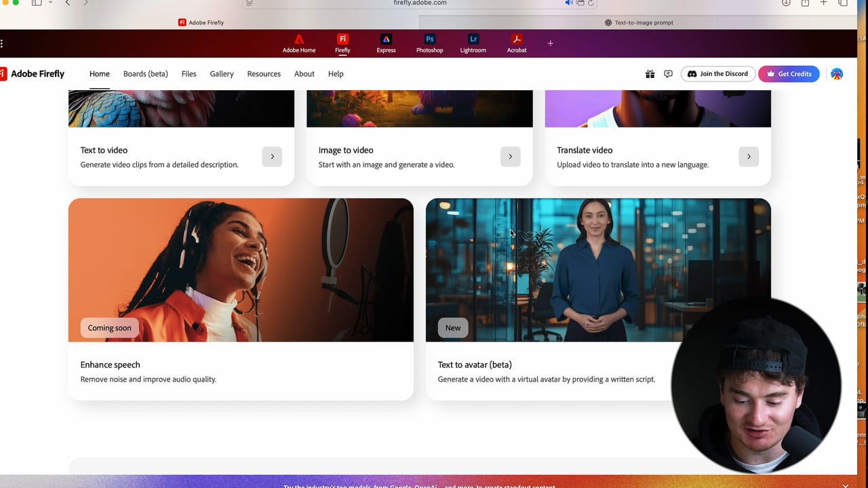This screenshot has width=868, height=488.
Task: Open the Translate video arrow
Action: click(748, 157)
